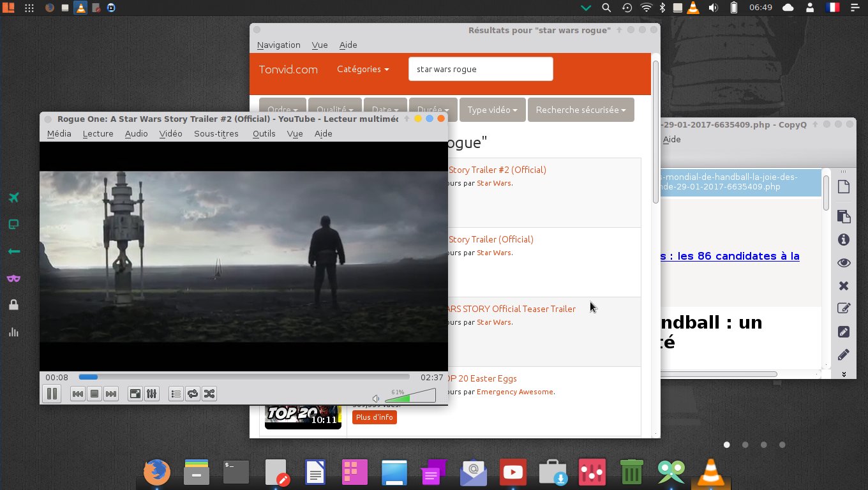Click CopyQ paste items icon
This screenshot has height=490, width=868.
pyautogui.click(x=843, y=216)
